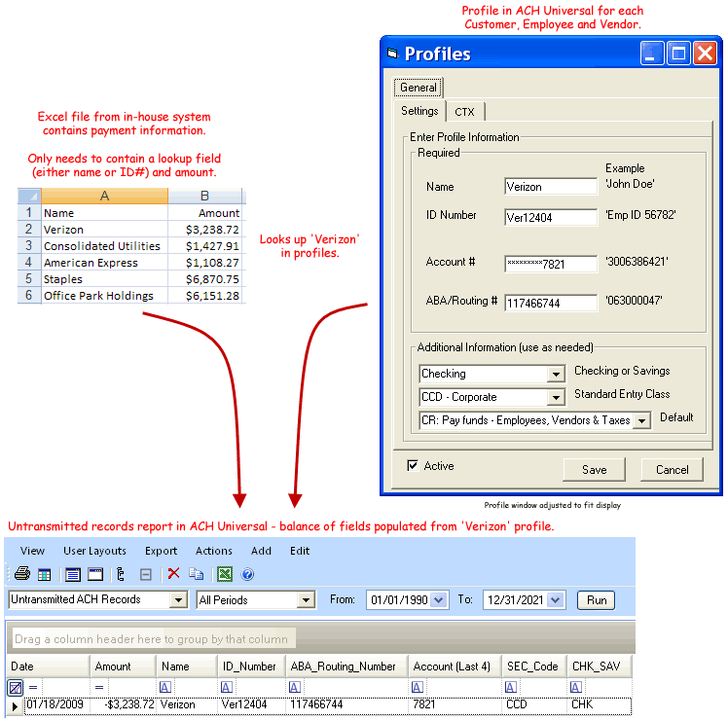The width and height of the screenshot is (728, 721).
Task: Click the Print icon in report toolbar
Action: [21, 574]
